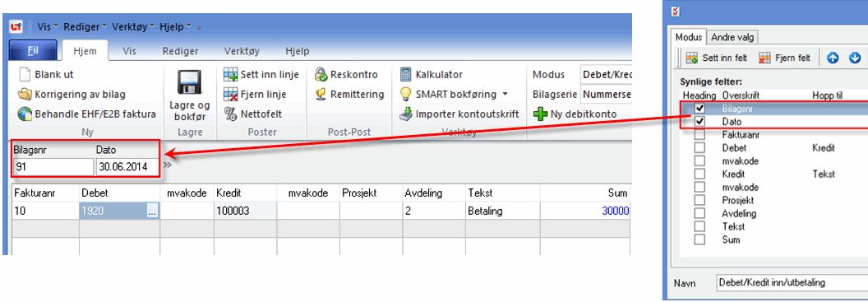
Task: Open Remittering
Action: click(x=349, y=94)
